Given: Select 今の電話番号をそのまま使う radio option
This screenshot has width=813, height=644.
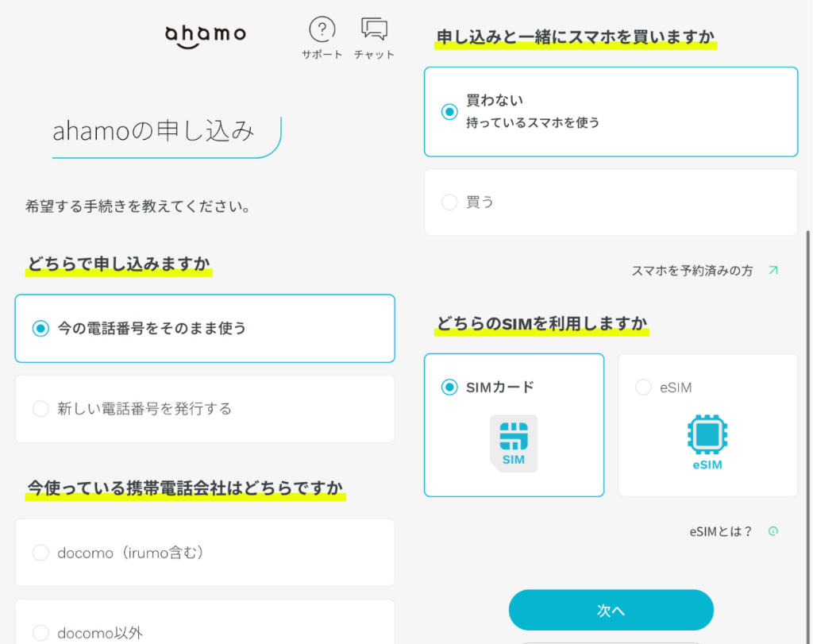Looking at the screenshot, I should [x=205, y=328].
